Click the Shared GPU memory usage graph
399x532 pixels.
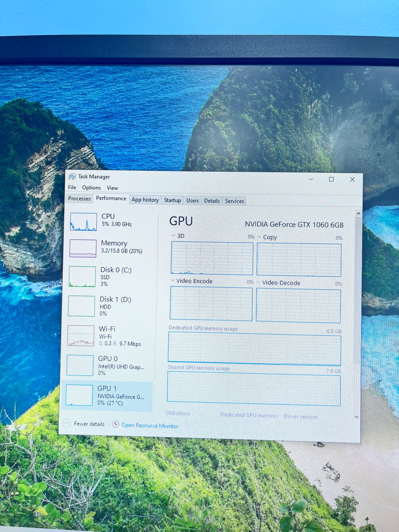click(254, 389)
